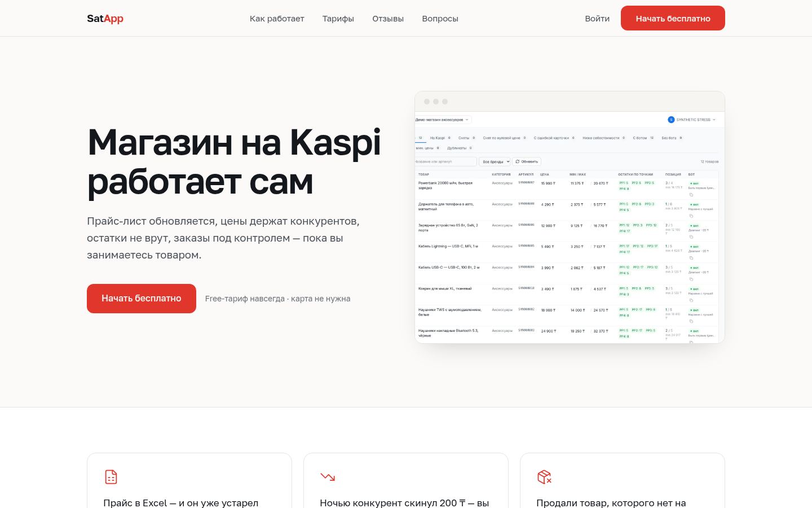Click the вкл bot badge in the Держатель для телефона row
Image resolution: width=812 pixels, height=508 pixels.
(x=694, y=204)
